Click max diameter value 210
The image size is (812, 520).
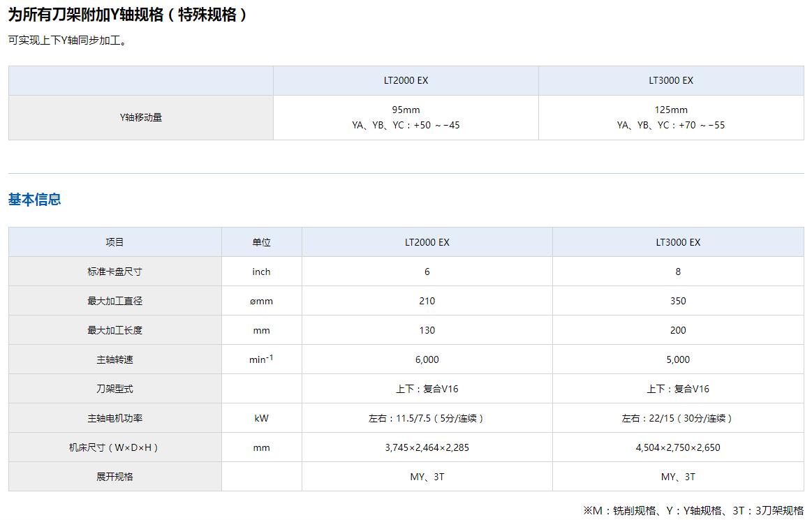[427, 301]
